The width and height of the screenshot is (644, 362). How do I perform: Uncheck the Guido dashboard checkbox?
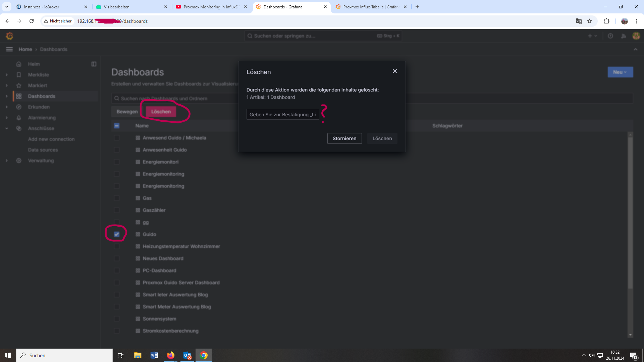click(x=117, y=234)
